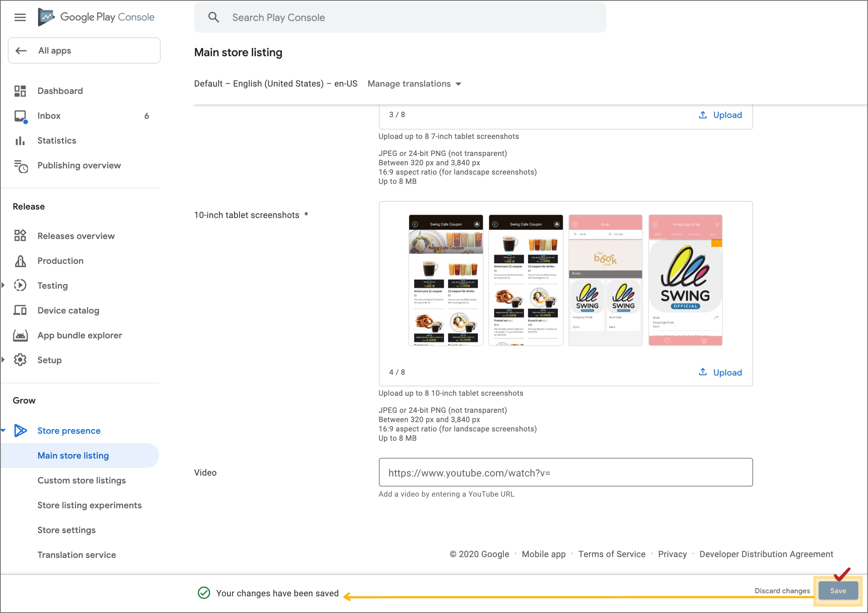Collapse the Store presence section arrow
This screenshot has width=868, height=613.
click(3, 430)
